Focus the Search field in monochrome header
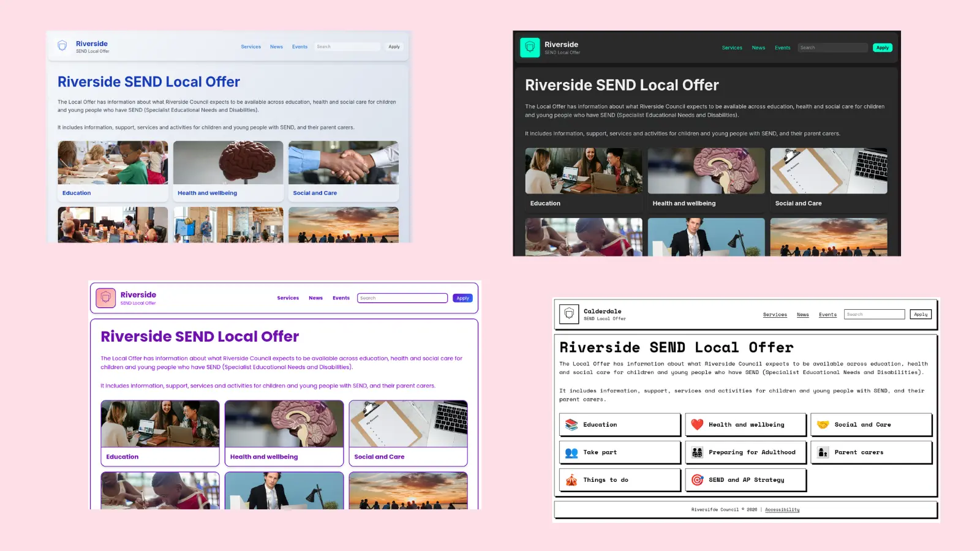Screen dimensions: 980x551 (x=874, y=315)
